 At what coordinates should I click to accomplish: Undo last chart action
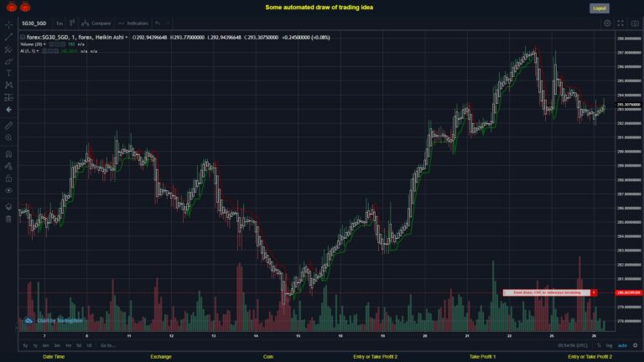[158, 23]
